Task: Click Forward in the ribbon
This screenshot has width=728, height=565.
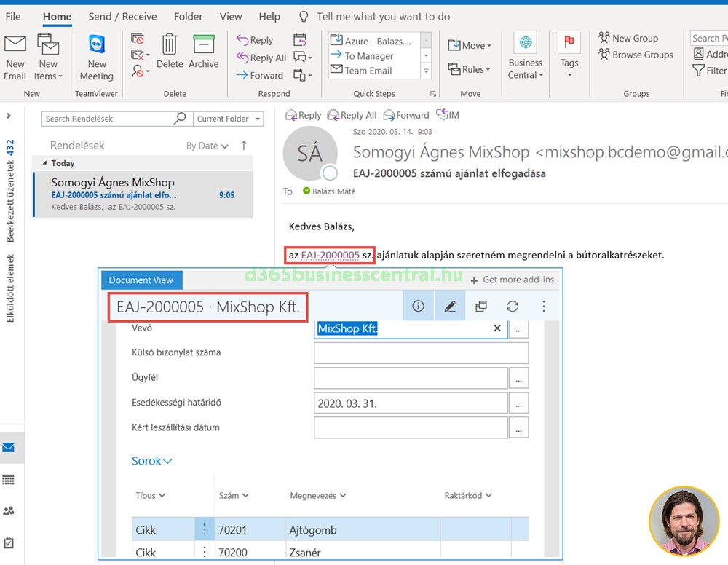Action: pyautogui.click(x=260, y=75)
